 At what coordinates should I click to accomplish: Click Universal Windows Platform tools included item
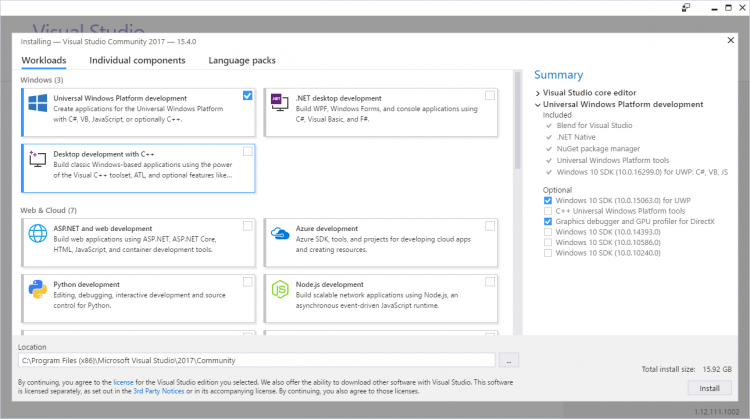[x=613, y=160]
